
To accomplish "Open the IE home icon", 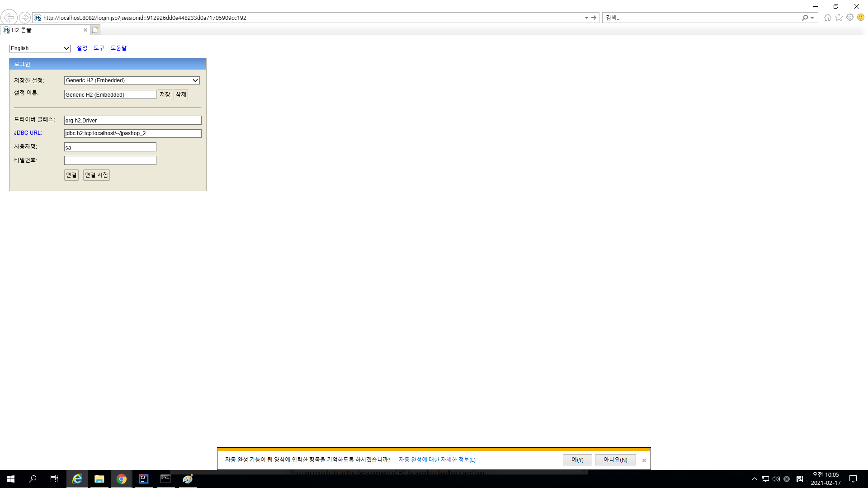I will click(827, 18).
